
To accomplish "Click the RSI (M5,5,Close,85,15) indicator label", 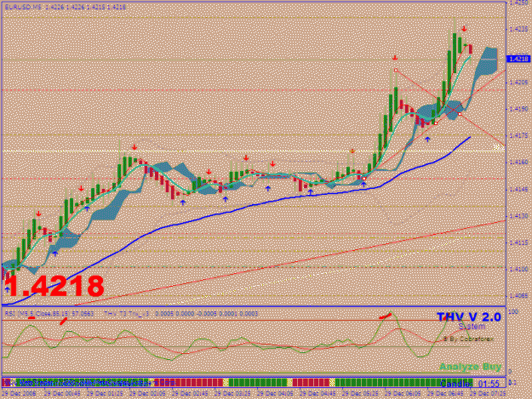I will coord(49,314).
